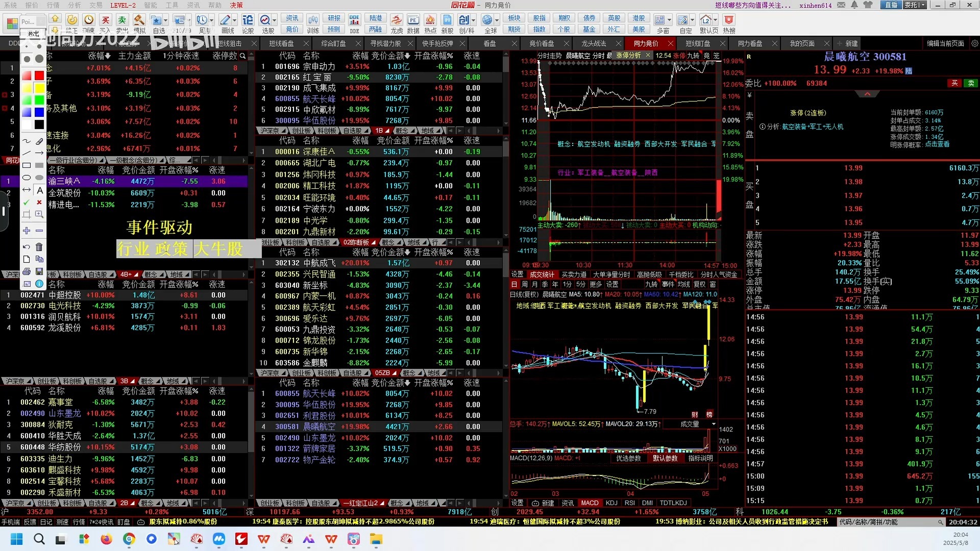The width and height of the screenshot is (980, 551).
Task: Click the 新建 new page button
Action: (848, 43)
